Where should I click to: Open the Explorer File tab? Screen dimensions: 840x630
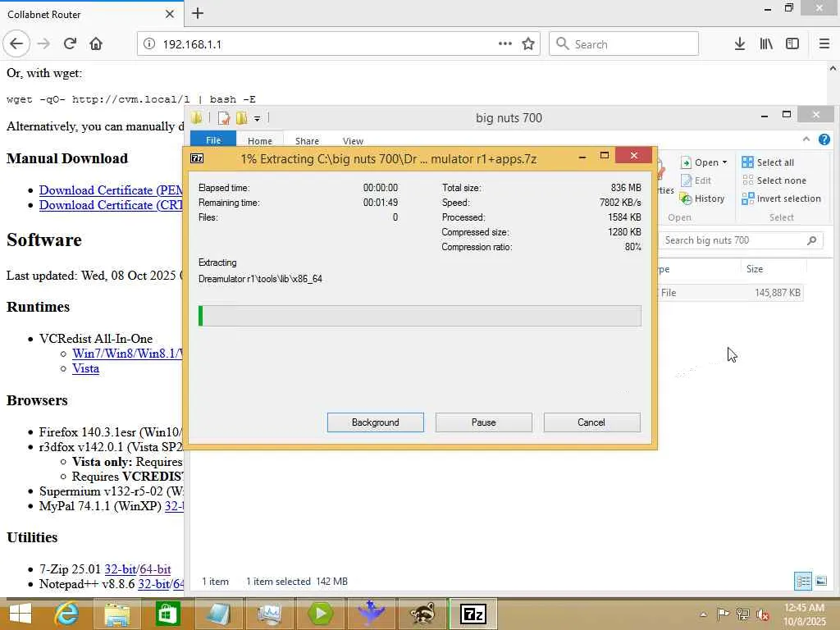pyautogui.click(x=213, y=139)
